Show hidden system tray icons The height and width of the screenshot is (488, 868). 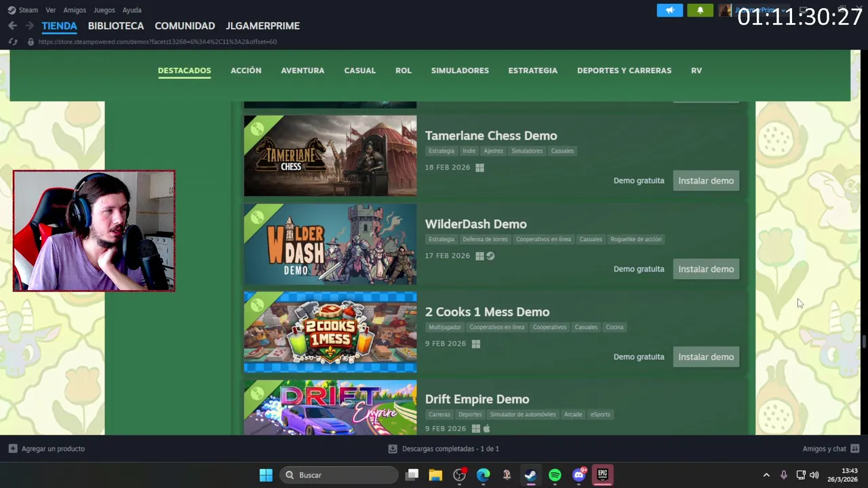click(x=766, y=475)
